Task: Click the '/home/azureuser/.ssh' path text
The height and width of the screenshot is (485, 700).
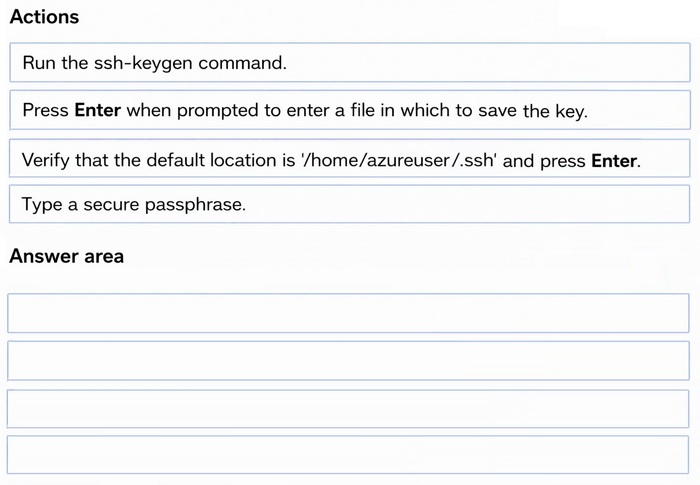Action: click(x=399, y=160)
